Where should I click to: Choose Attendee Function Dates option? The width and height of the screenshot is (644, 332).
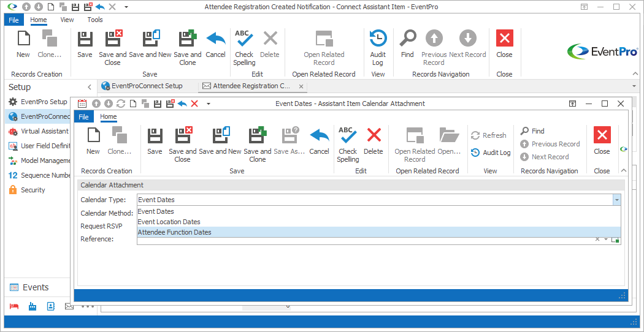pyautogui.click(x=378, y=232)
